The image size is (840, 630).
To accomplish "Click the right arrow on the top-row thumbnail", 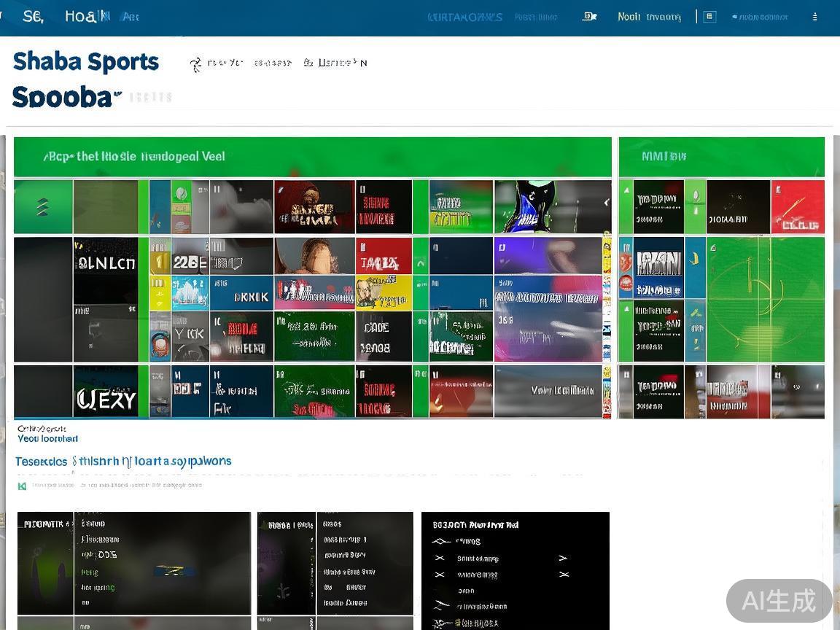I will click(606, 203).
